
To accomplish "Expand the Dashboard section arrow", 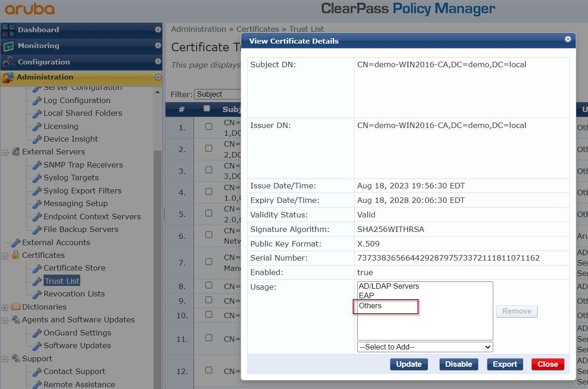I will 158,30.
